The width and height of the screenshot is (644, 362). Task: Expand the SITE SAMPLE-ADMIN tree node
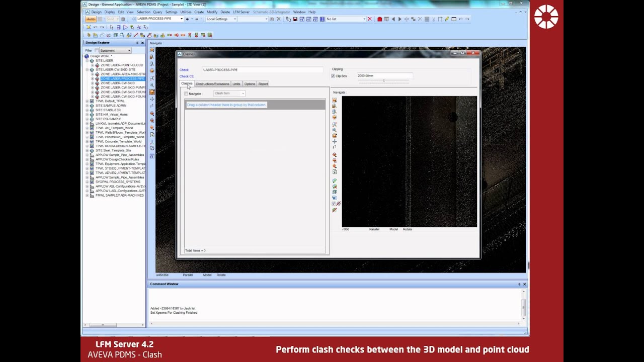click(x=87, y=106)
